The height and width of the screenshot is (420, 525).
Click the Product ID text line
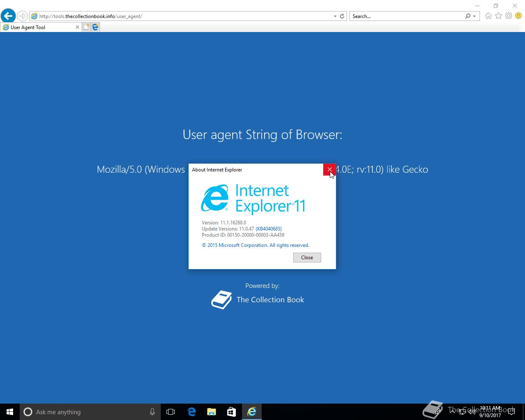point(243,235)
